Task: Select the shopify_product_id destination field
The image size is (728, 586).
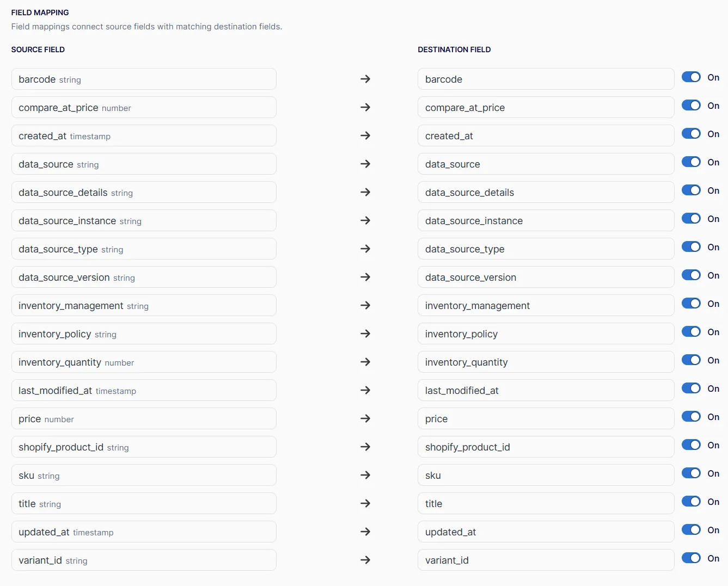Action: [x=546, y=447]
